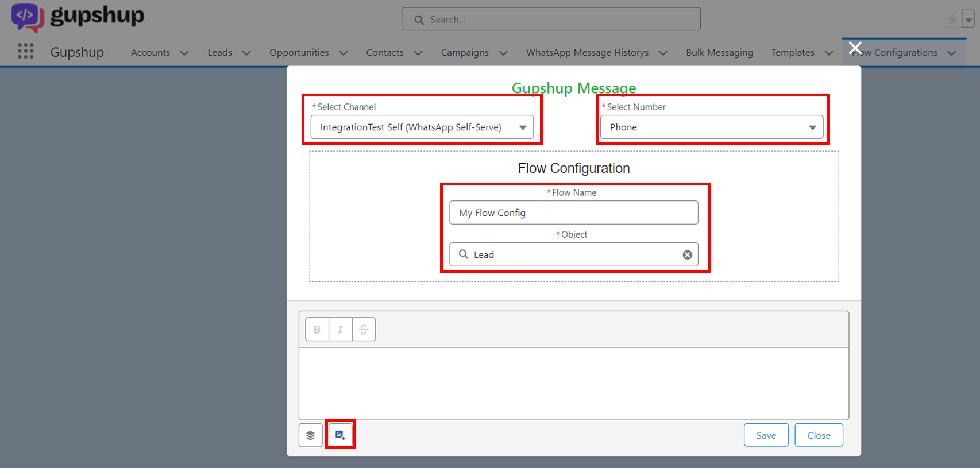This screenshot has width=980, height=468.
Task: Open the Select Number dropdown
Action: coord(712,127)
